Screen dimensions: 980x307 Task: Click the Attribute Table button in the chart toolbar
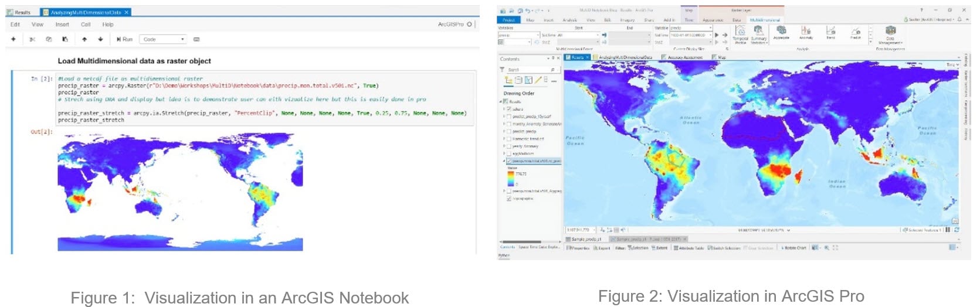point(689,248)
